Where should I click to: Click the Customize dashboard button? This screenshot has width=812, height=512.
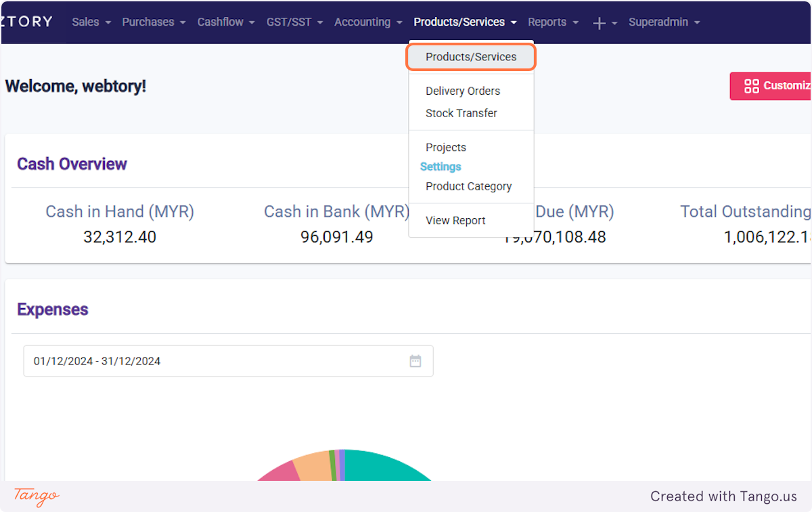771,86
